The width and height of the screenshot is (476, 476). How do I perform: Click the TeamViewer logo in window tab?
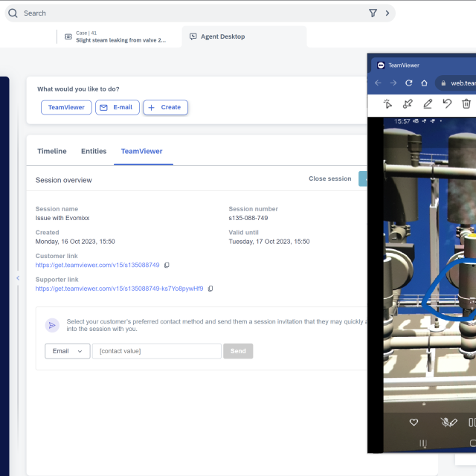[381, 65]
